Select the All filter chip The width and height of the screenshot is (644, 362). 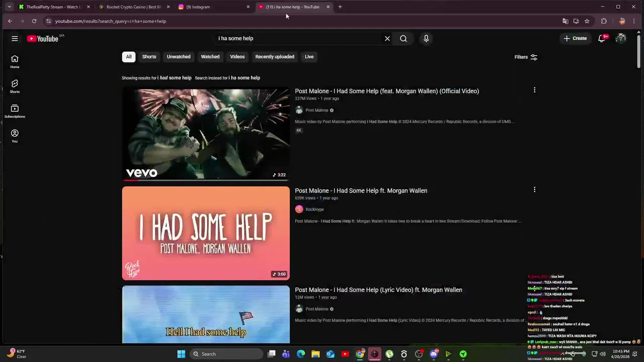[129, 57]
